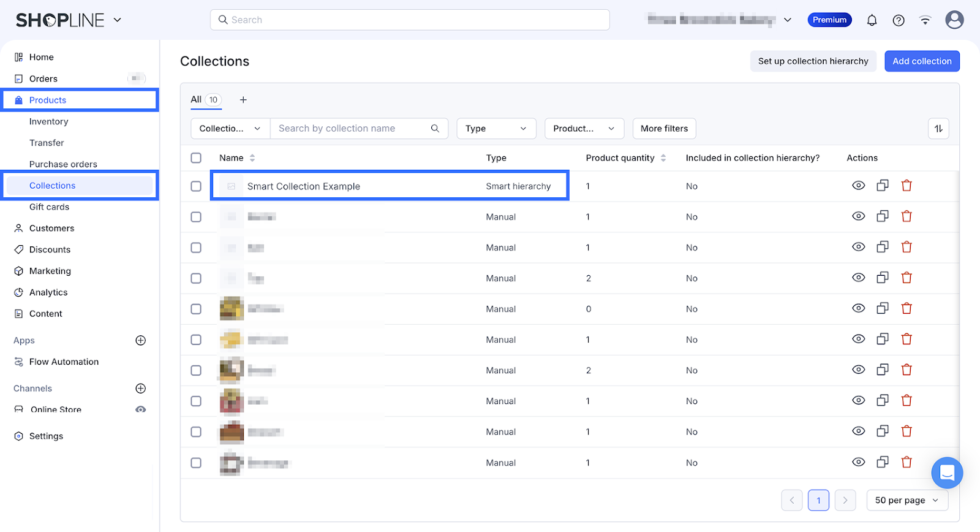Click the Add collection button
This screenshot has height=532, width=980.
[921, 61]
